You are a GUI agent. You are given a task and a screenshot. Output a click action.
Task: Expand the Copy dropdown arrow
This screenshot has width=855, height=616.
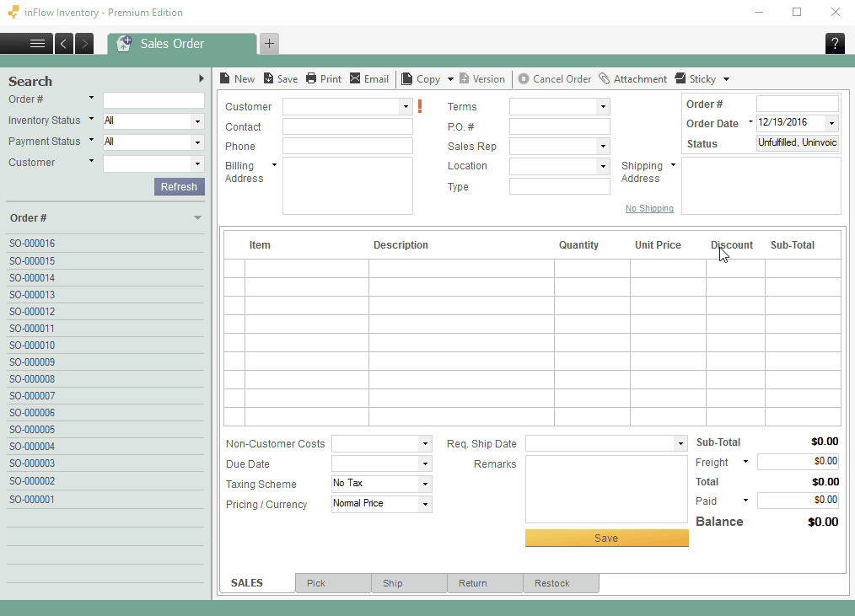(x=450, y=79)
